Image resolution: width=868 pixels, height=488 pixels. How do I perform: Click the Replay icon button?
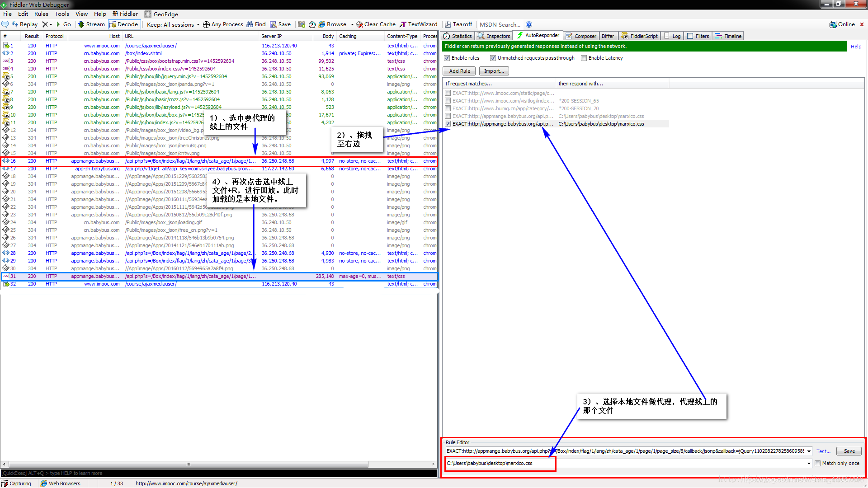pos(17,24)
